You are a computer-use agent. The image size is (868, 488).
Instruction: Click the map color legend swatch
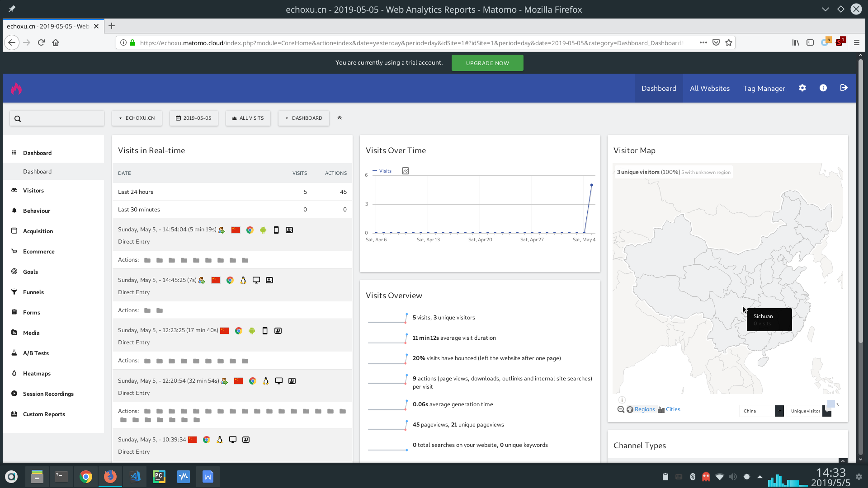coord(831,404)
